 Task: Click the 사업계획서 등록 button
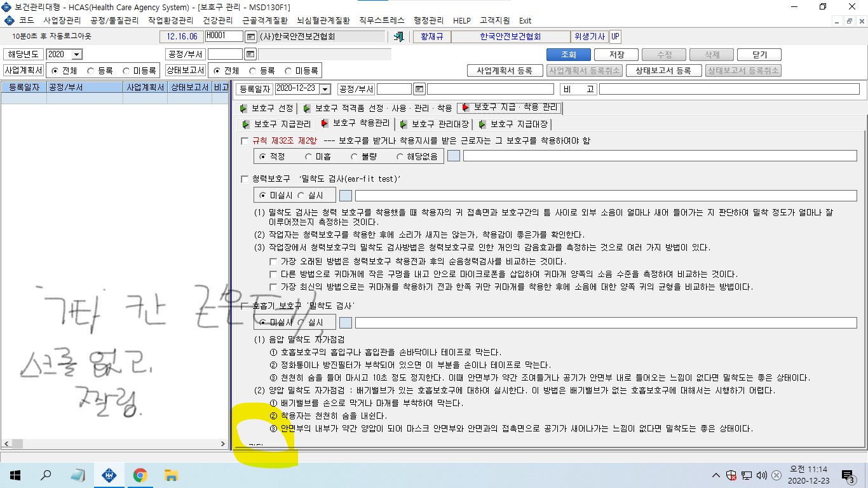505,71
